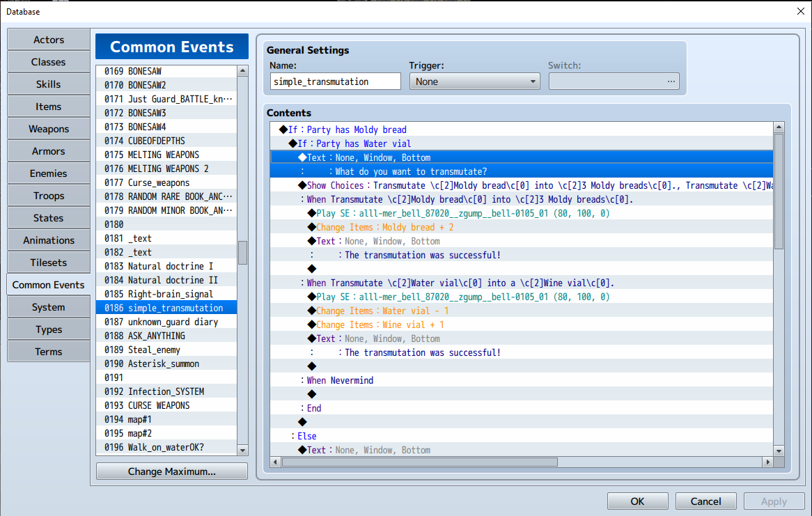Confirm with the OK button

click(x=637, y=501)
